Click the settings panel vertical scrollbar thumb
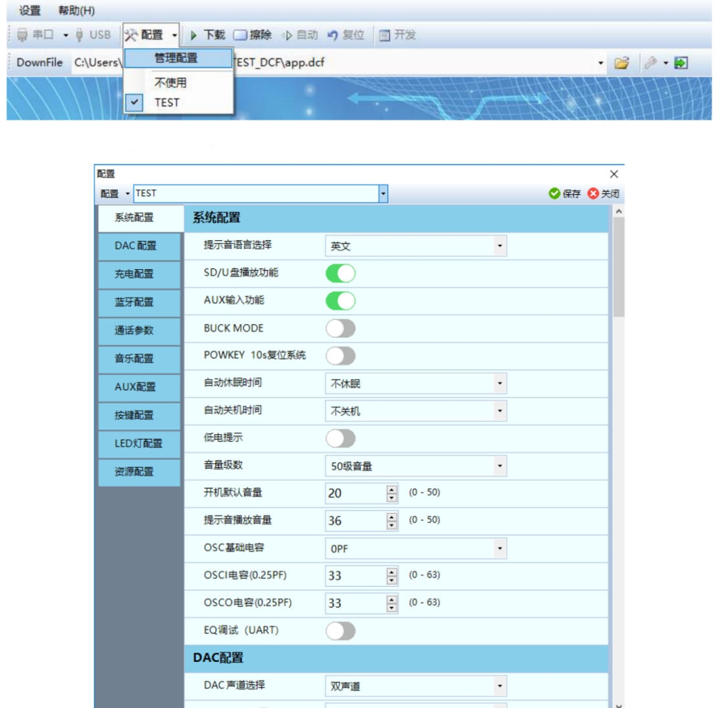This screenshot has width=728, height=708. pos(618,267)
